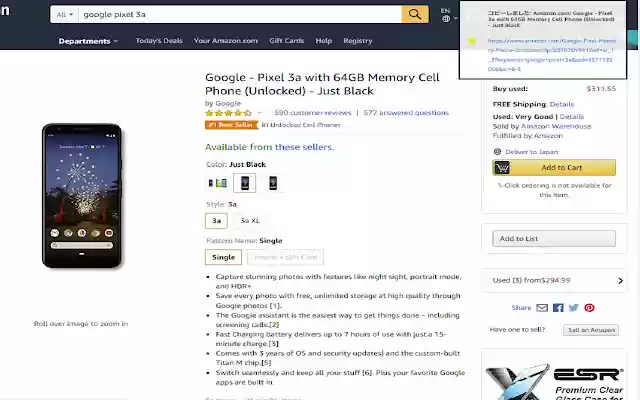Expand the Departments menu
The width and height of the screenshot is (640, 400).
pyautogui.click(x=88, y=41)
